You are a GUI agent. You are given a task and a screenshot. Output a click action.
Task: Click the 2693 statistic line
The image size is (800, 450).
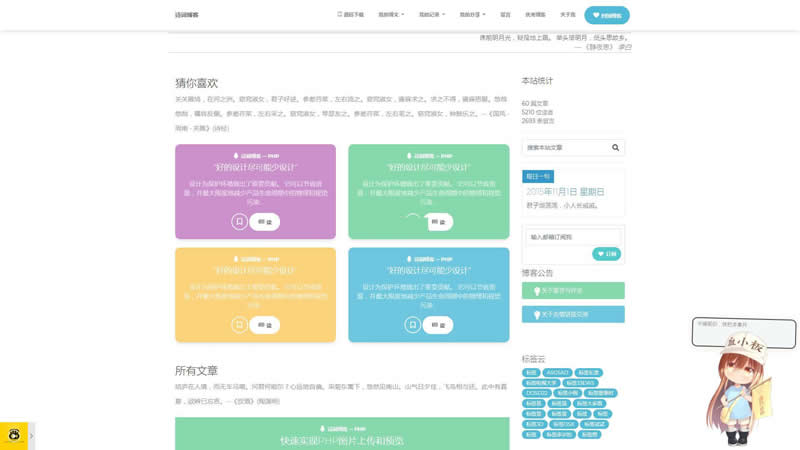point(538,121)
